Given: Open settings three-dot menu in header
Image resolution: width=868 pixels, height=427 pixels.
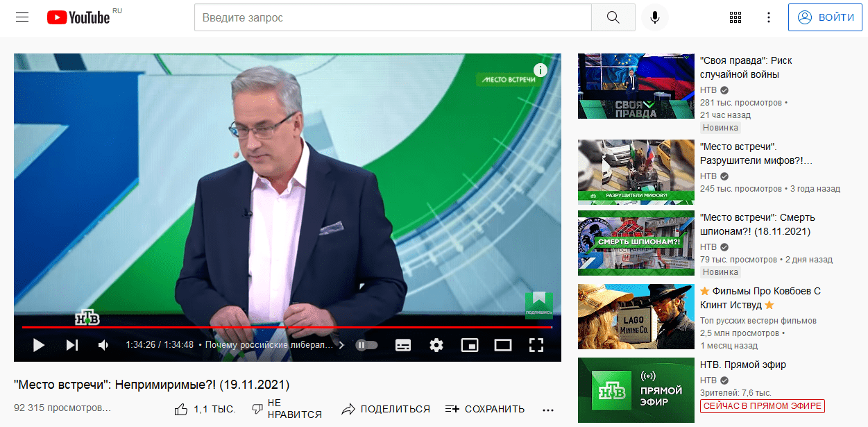Looking at the screenshot, I should (768, 17).
